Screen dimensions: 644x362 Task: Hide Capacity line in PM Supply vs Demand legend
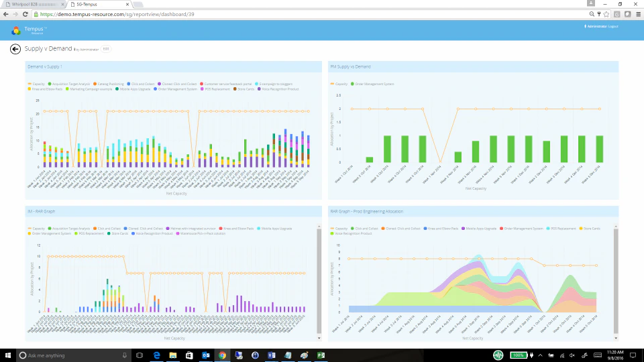pos(339,84)
